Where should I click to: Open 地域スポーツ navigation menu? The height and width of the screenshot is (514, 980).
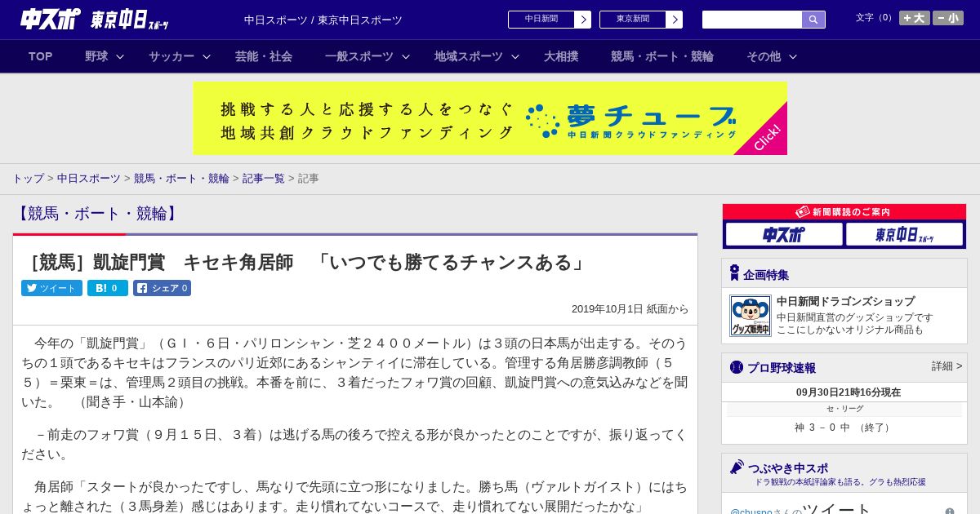(469, 56)
